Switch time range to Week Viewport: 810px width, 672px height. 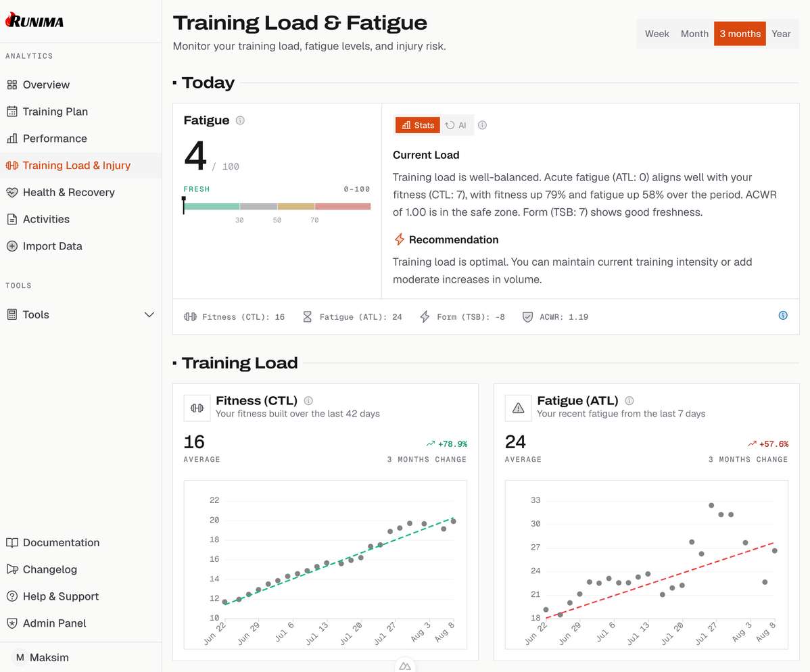657,34
